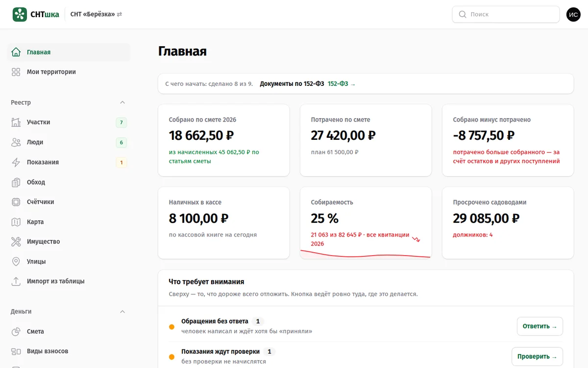Click the 27 420,00 ₽ spent amount
The image size is (588, 368).
[x=343, y=135]
